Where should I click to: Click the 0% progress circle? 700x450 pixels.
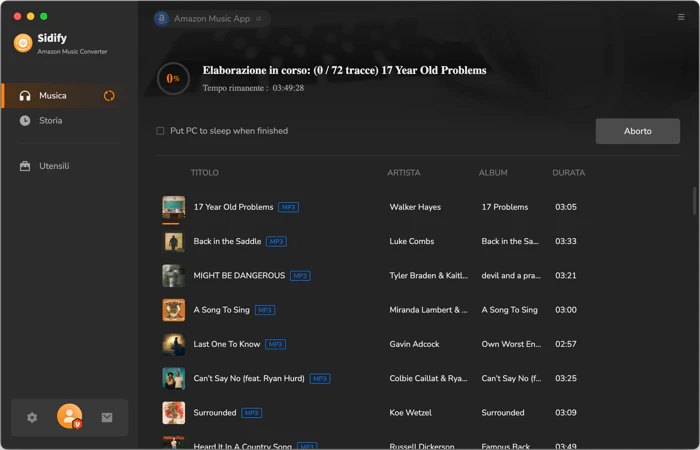(x=173, y=79)
